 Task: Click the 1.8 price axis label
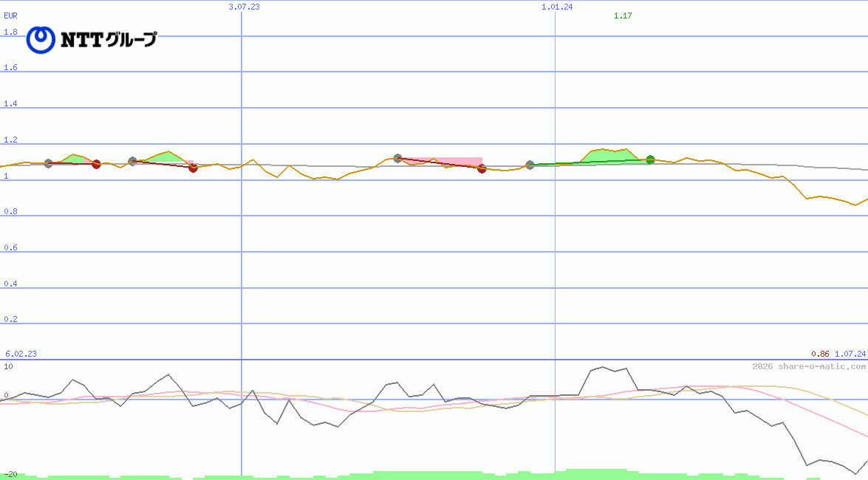(10, 32)
